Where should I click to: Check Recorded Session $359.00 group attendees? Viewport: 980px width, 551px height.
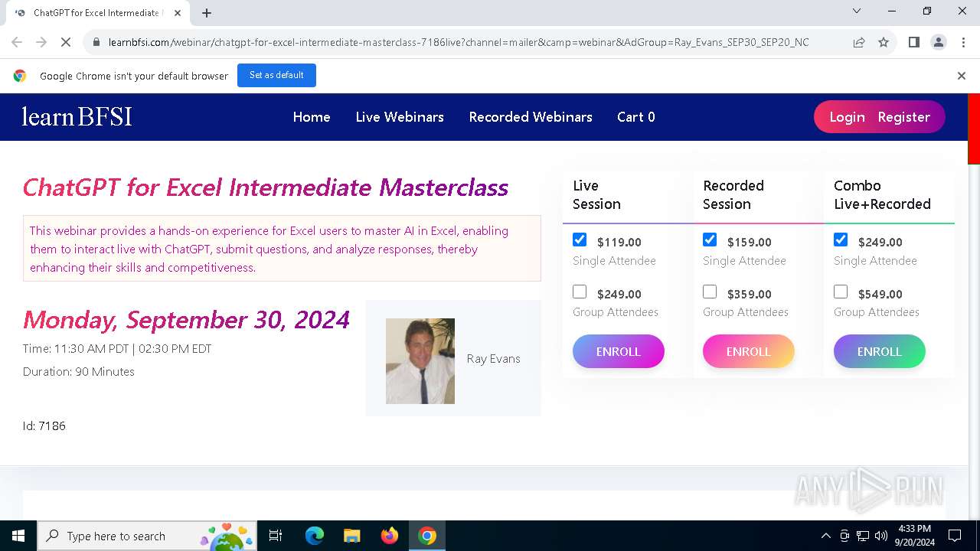coord(710,292)
